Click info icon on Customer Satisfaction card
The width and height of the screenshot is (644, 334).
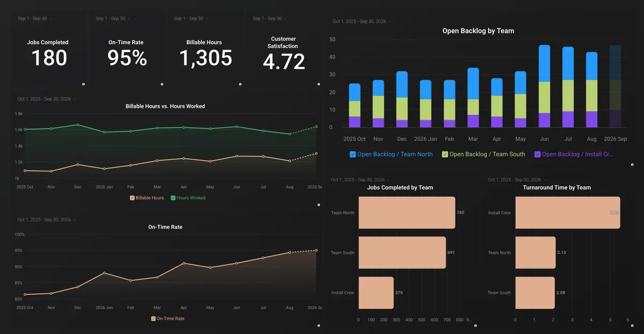coord(318,84)
